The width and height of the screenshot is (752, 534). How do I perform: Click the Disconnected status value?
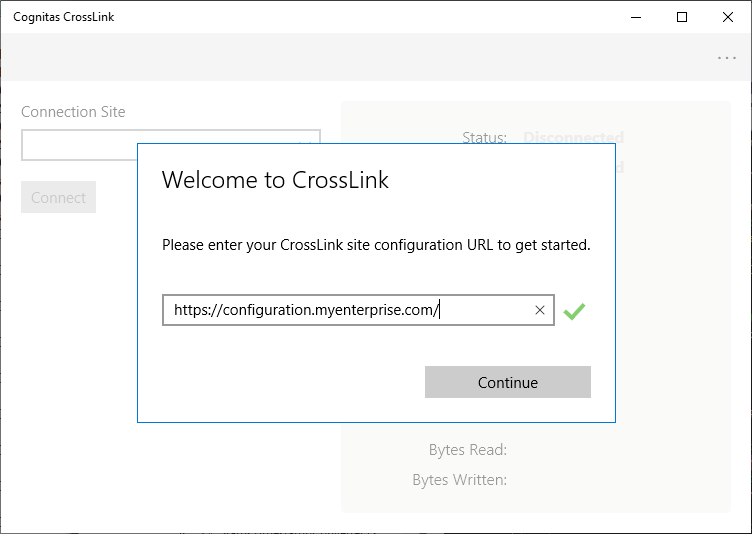tap(573, 137)
